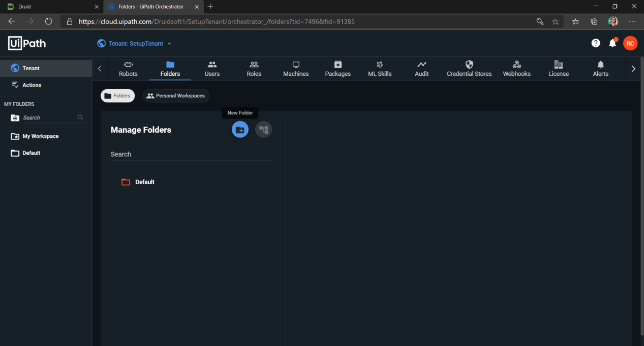Screen dimensions: 644x346
Task: Open the help question mark icon
Action: coord(596,43)
